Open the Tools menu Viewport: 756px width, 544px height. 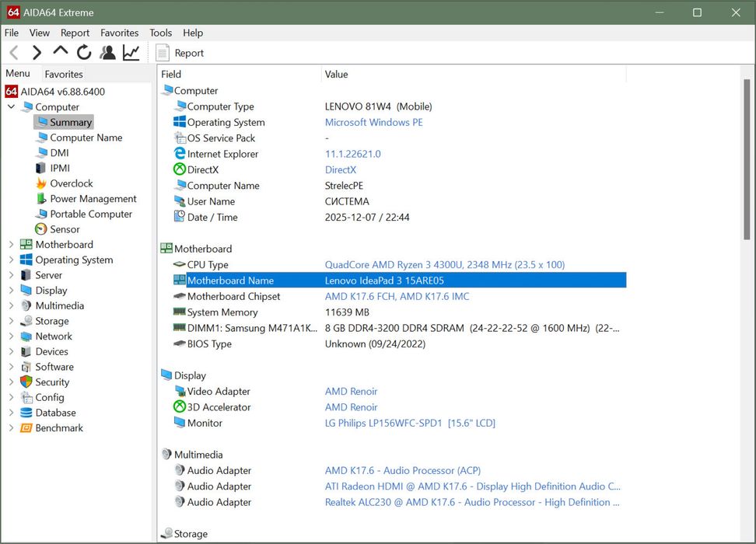[160, 33]
